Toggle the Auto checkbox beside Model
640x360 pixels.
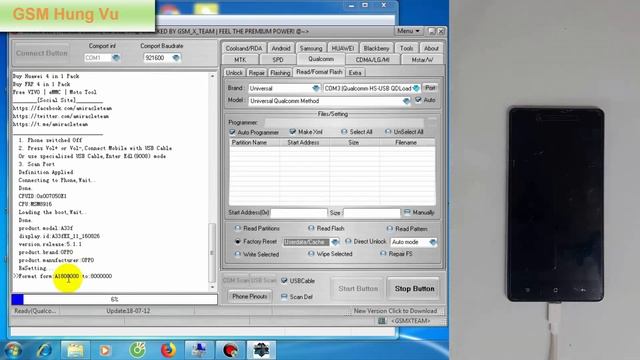point(418,100)
